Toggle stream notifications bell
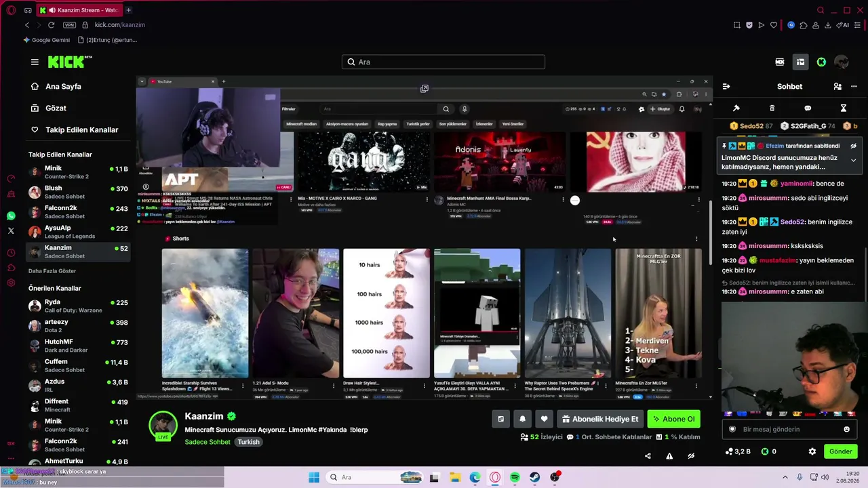The width and height of the screenshot is (868, 488). [522, 419]
